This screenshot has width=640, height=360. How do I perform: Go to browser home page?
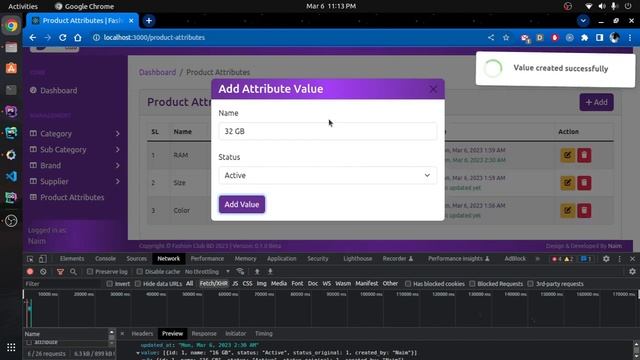tap(78, 38)
